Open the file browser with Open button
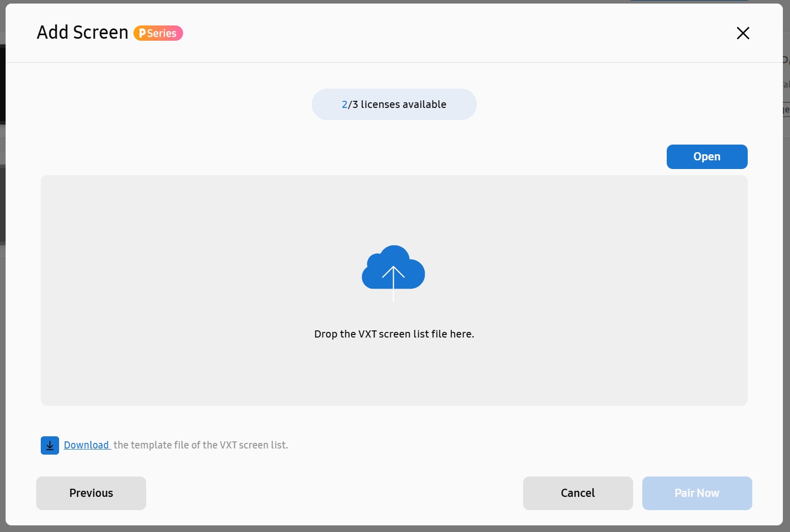This screenshot has height=532, width=790. click(x=707, y=157)
